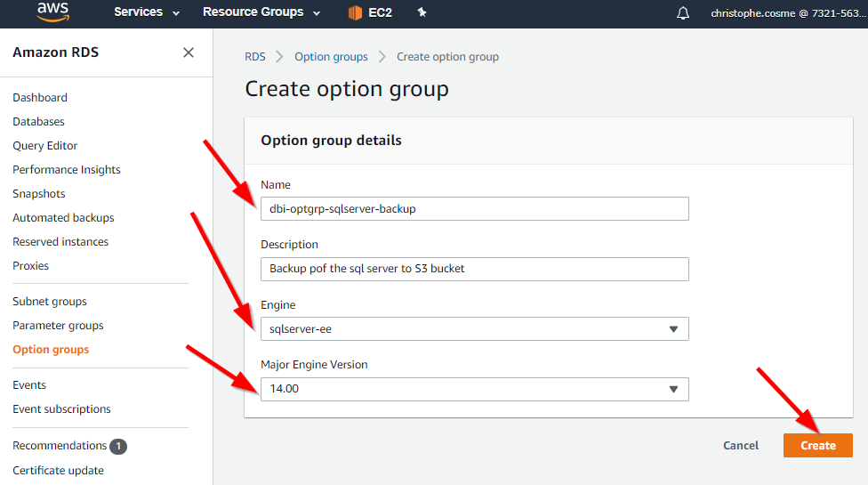Focus the Name input field
The width and height of the screenshot is (868, 485).
[474, 209]
